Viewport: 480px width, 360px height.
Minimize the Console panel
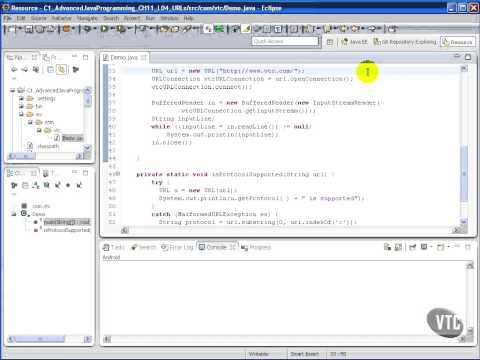[457, 246]
